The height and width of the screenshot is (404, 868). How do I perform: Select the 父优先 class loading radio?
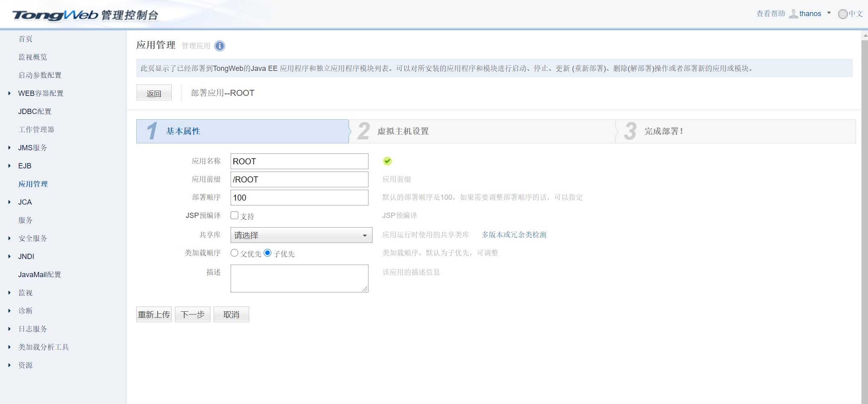(x=234, y=253)
